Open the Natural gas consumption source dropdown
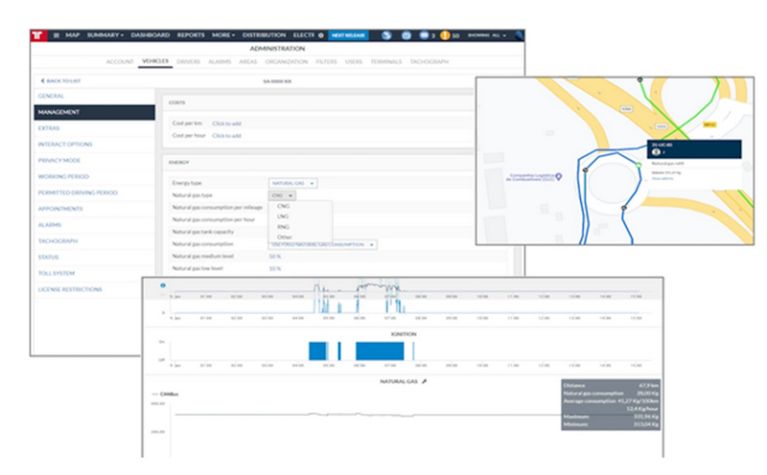The height and width of the screenshot is (475, 767). pos(322,243)
